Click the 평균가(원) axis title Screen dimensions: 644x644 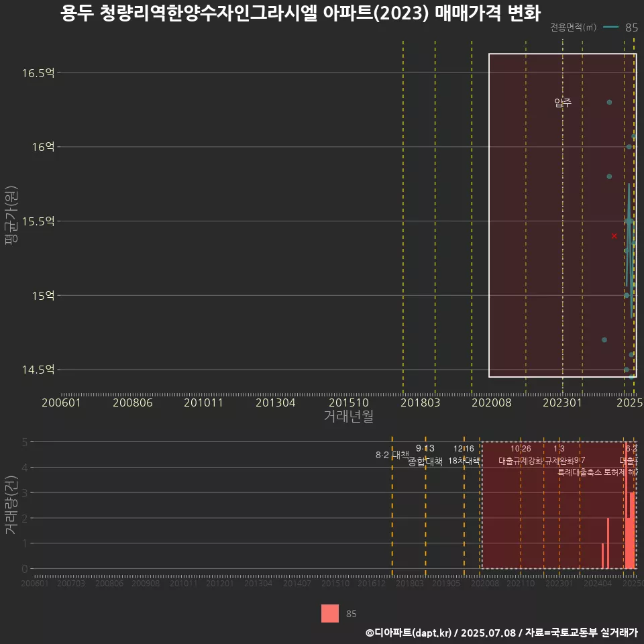click(11, 215)
